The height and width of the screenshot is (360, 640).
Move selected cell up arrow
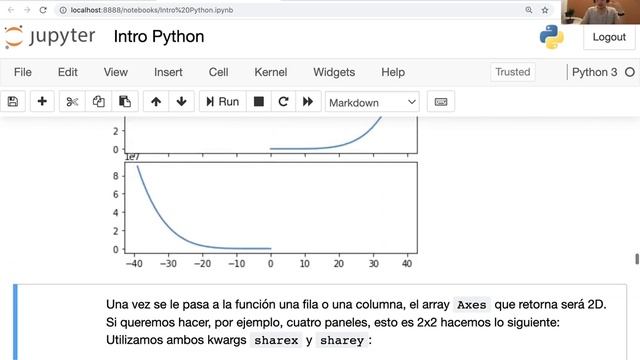pyautogui.click(x=156, y=102)
